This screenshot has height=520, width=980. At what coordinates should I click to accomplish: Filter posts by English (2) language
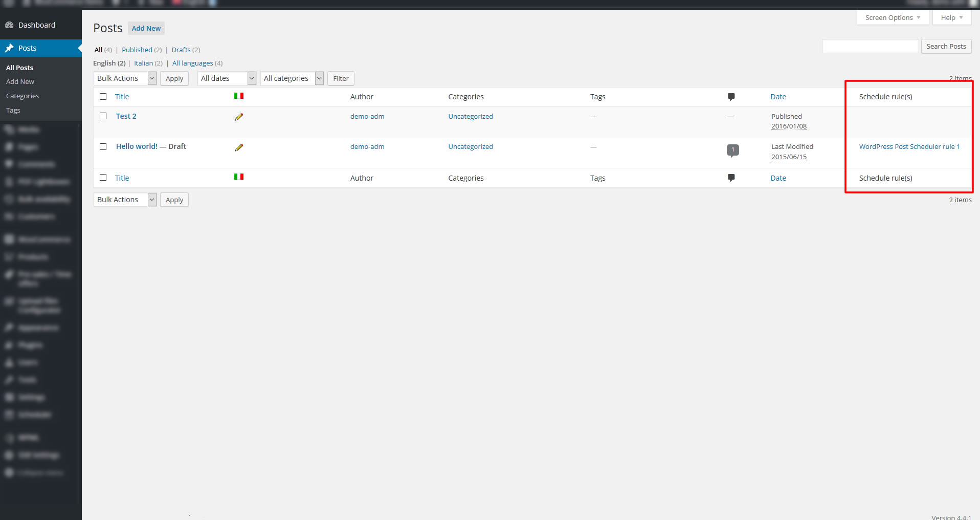click(109, 63)
